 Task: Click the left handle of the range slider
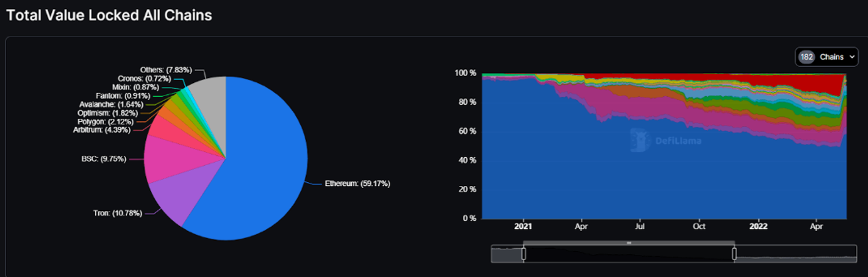tap(524, 254)
